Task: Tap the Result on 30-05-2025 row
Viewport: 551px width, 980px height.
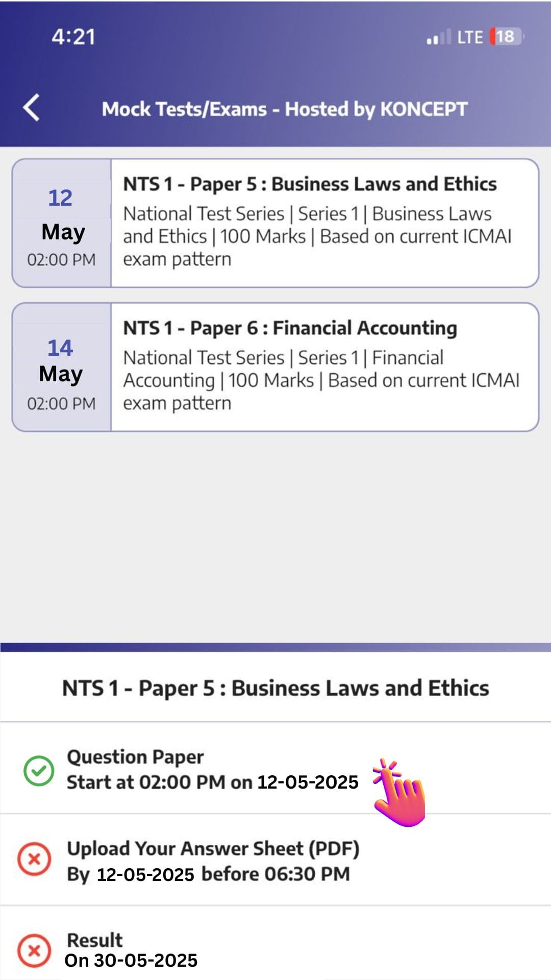Action: point(131,950)
